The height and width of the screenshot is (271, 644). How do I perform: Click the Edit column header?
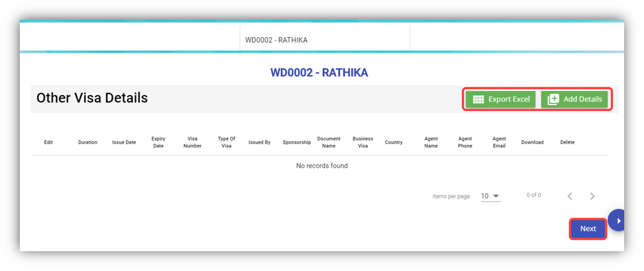[x=48, y=142]
